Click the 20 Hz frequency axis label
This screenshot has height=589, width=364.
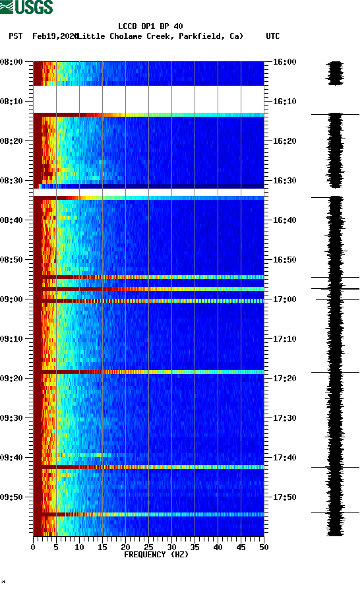[125, 547]
